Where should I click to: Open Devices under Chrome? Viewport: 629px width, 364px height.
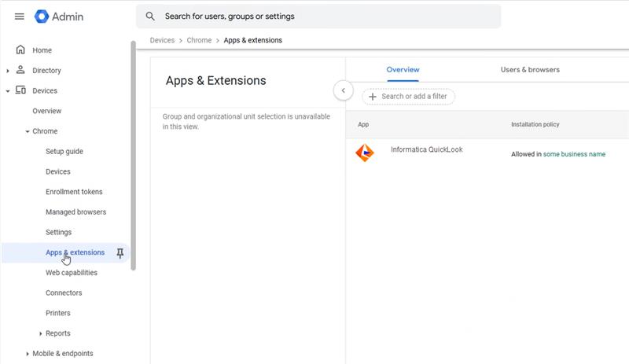pyautogui.click(x=57, y=171)
